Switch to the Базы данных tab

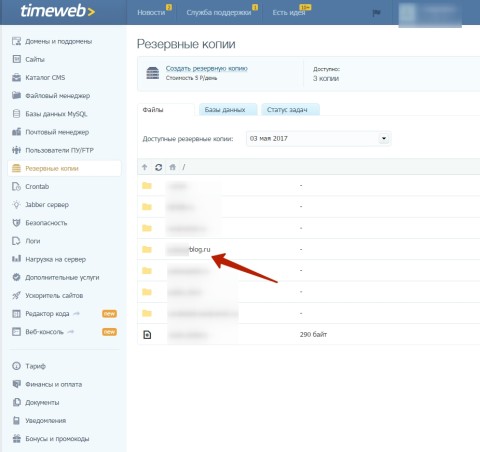pyautogui.click(x=228, y=110)
